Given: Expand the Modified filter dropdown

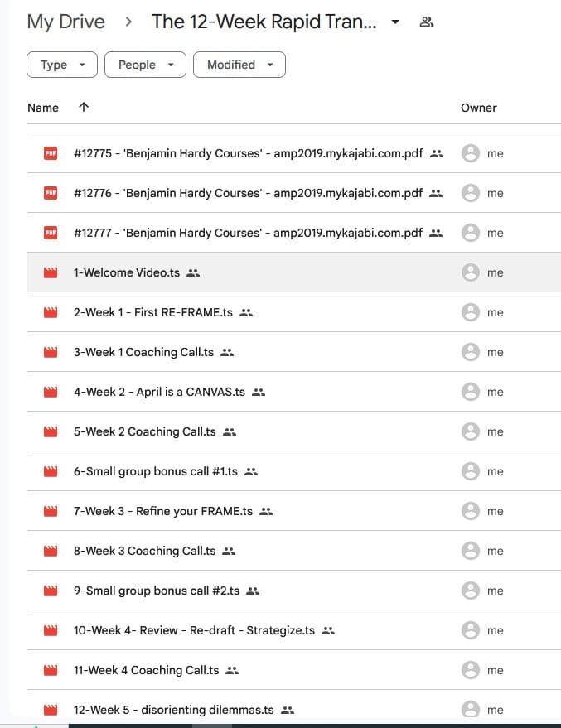Looking at the screenshot, I should (x=239, y=65).
